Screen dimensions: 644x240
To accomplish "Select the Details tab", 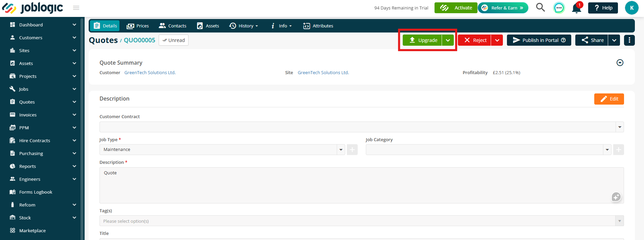I will 105,26.
